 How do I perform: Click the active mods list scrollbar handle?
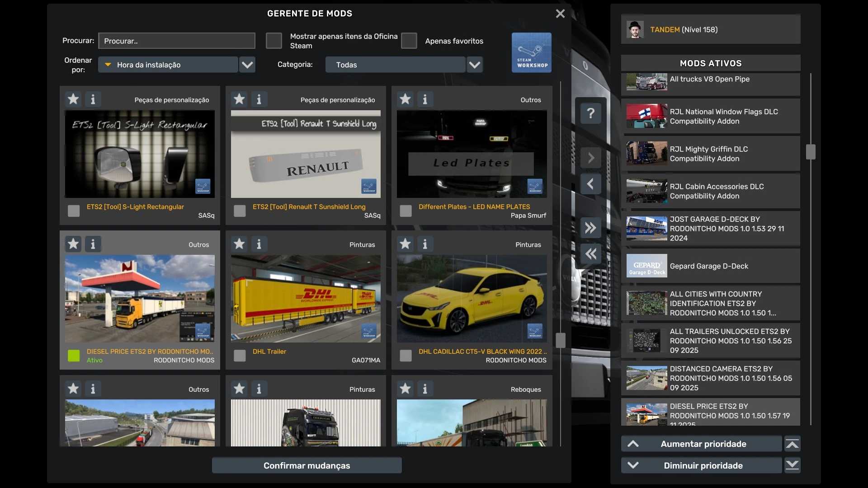(x=811, y=152)
